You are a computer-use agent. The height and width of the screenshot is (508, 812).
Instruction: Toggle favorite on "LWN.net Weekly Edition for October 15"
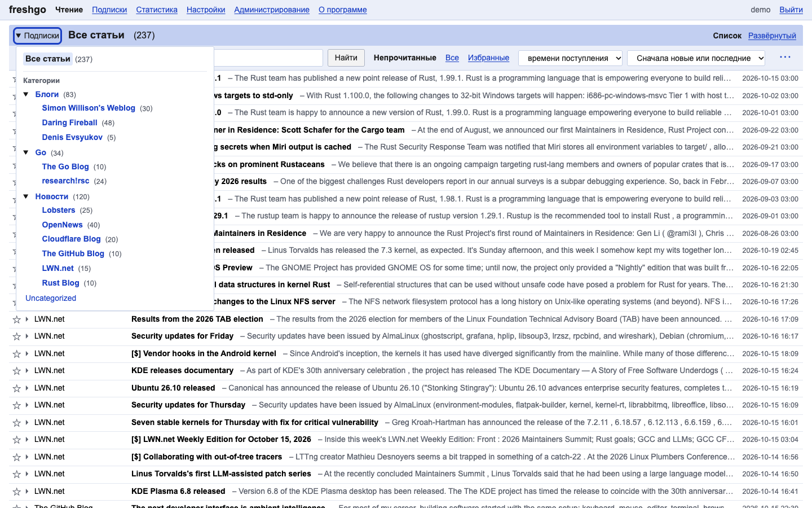coord(17,440)
